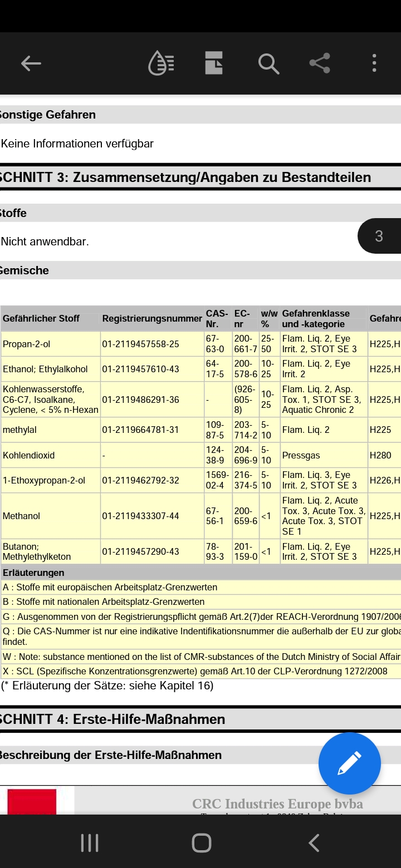This screenshot has height=868, width=401.
Task: Tap column header 'EC-nr'
Action: [242, 319]
